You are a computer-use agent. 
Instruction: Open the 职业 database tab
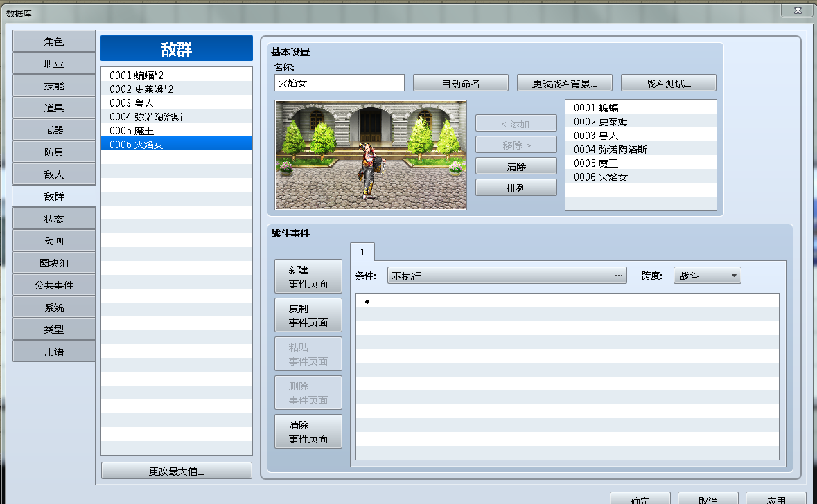[53, 64]
